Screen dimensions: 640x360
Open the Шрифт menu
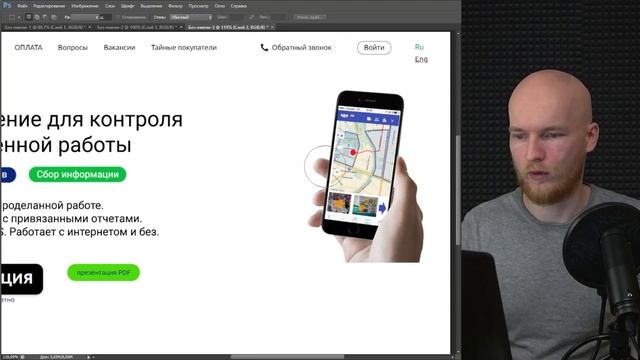pos(128,6)
